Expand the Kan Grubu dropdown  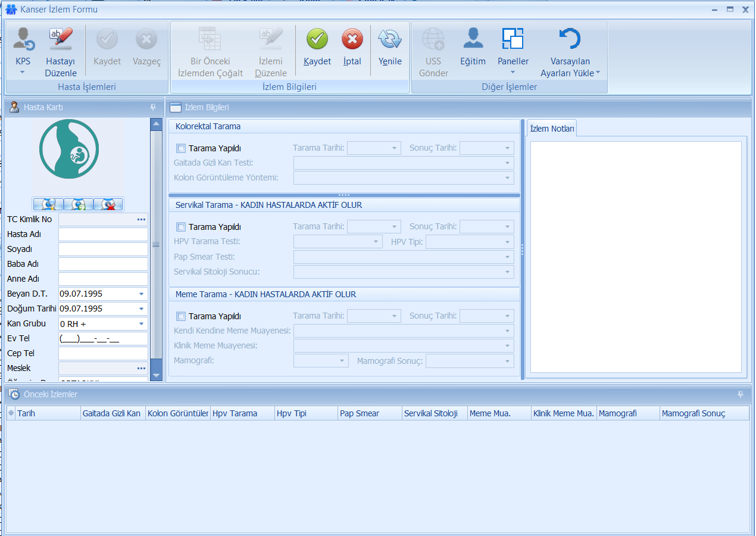(x=142, y=324)
